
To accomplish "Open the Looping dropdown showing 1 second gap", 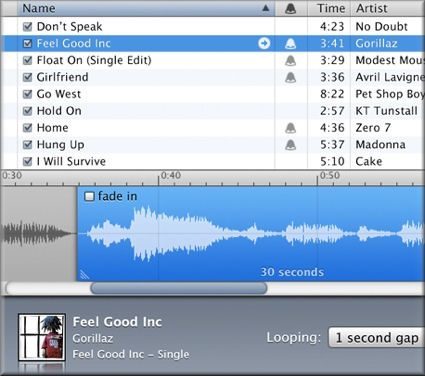I will tap(376, 338).
